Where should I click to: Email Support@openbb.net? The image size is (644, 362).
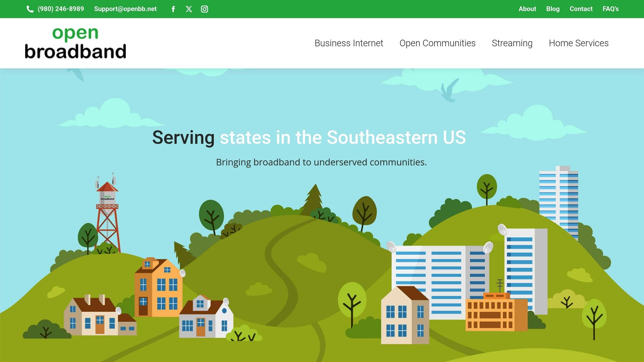(125, 9)
